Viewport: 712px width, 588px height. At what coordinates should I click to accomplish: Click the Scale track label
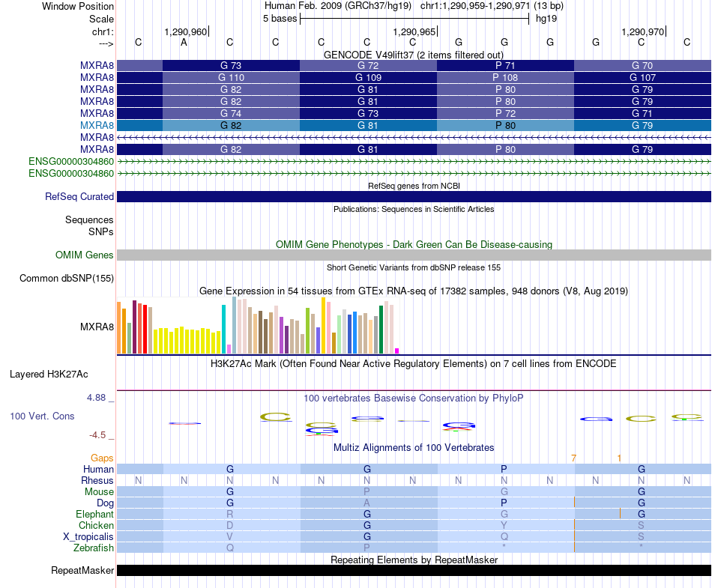click(101, 19)
